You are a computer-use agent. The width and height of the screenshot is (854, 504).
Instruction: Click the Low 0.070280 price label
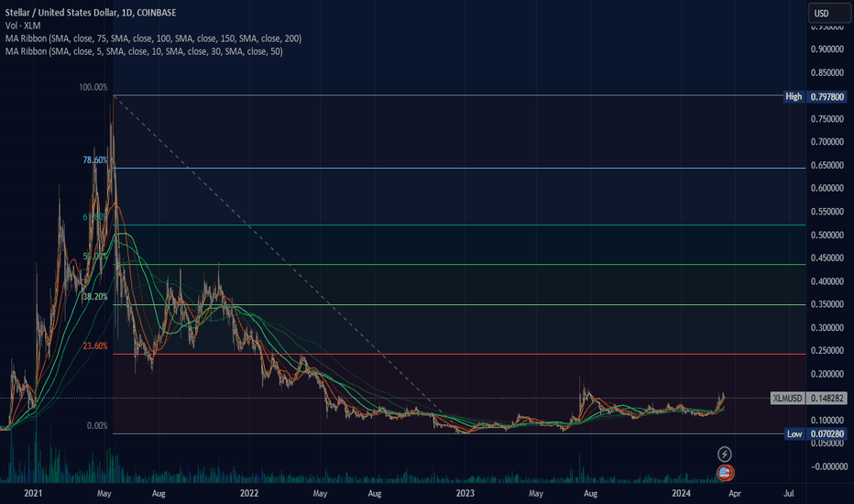[816, 433]
